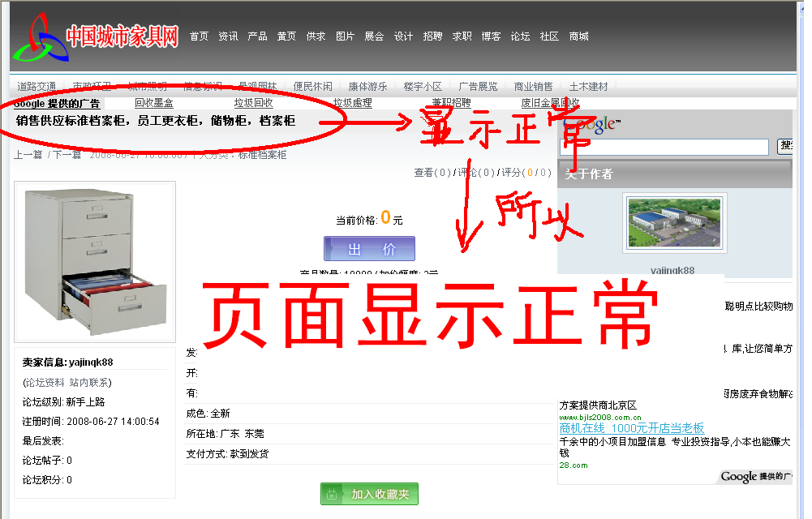
Task: Click the 垃圾回收 ad link
Action: (253, 103)
